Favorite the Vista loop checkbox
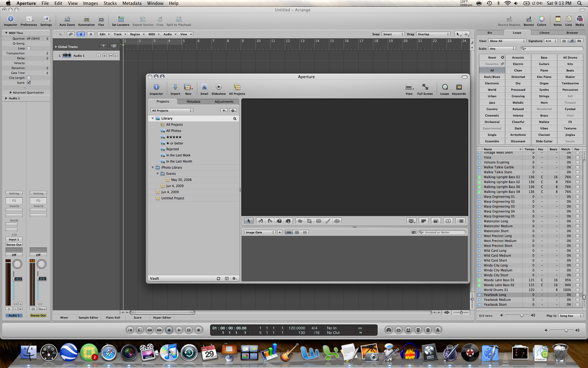This screenshot has height=368, width=588. tap(577, 157)
